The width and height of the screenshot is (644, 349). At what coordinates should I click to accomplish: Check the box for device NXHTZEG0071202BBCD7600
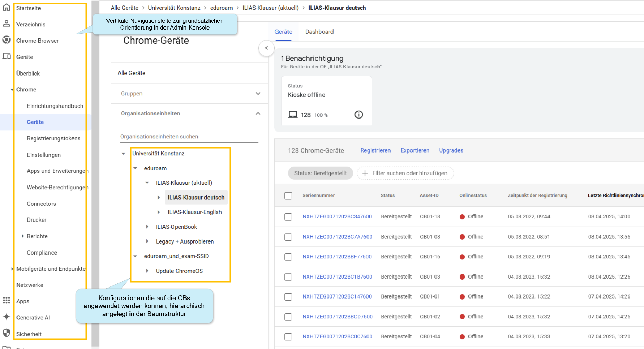(x=288, y=317)
